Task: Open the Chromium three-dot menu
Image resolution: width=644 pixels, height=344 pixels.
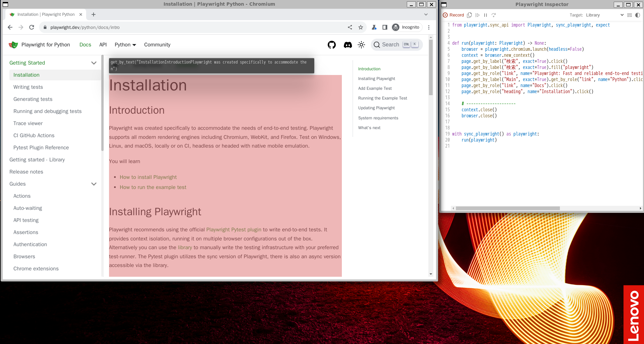Action: pos(429,27)
